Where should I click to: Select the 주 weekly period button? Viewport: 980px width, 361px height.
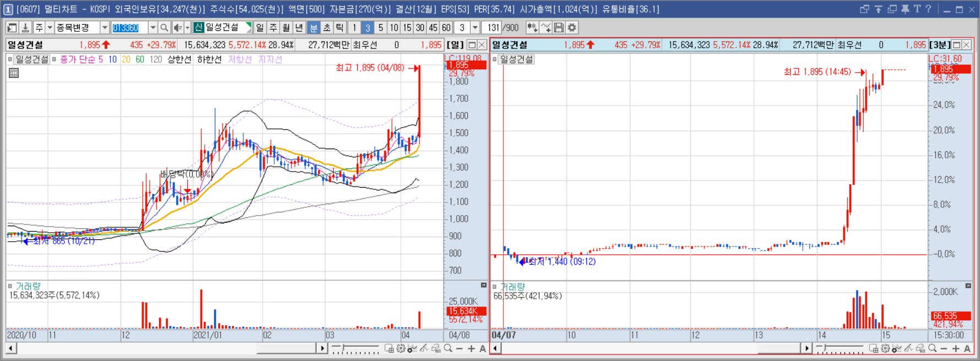273,28
